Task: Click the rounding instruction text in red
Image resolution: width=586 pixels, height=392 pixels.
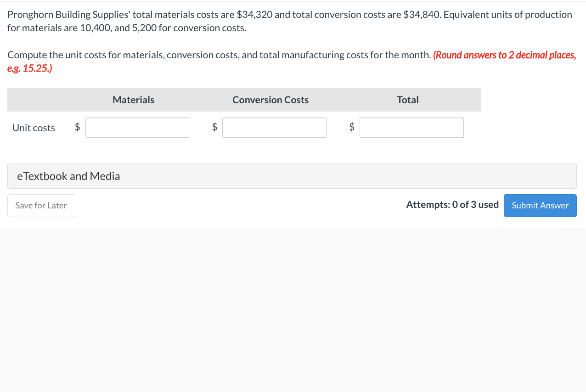Action: 503,55
